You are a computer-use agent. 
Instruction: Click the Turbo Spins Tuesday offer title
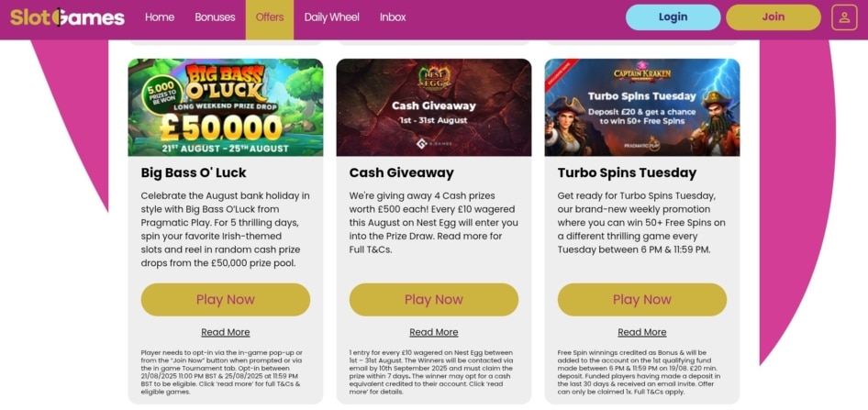click(x=627, y=172)
